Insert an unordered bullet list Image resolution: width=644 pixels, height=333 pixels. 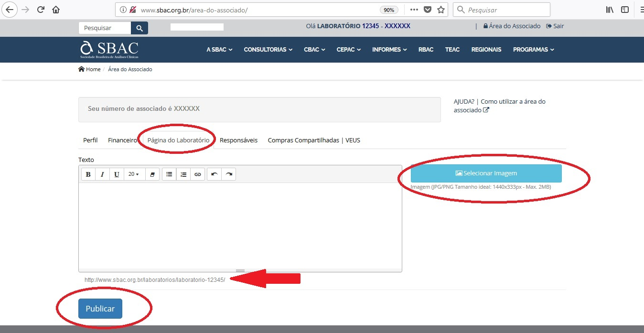point(169,174)
